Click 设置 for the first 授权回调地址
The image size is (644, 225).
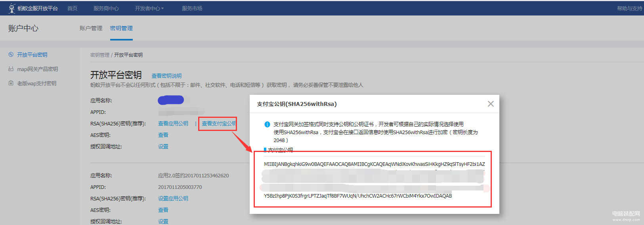[x=163, y=147]
